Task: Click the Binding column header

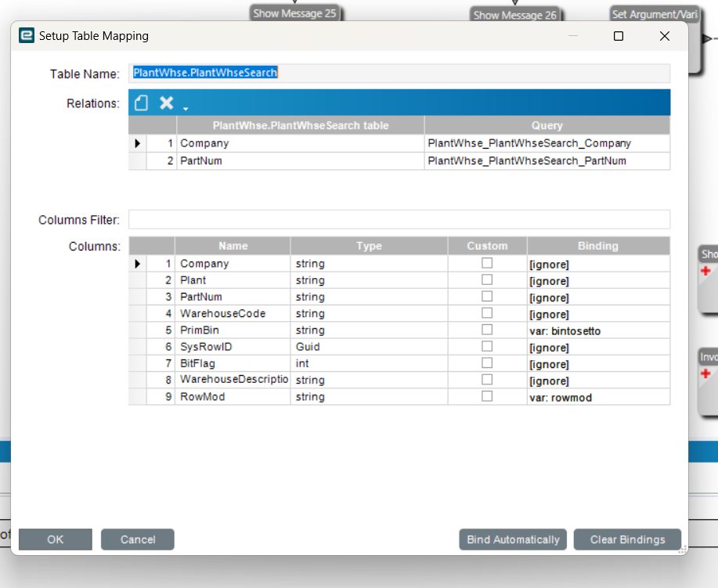Action: click(598, 246)
